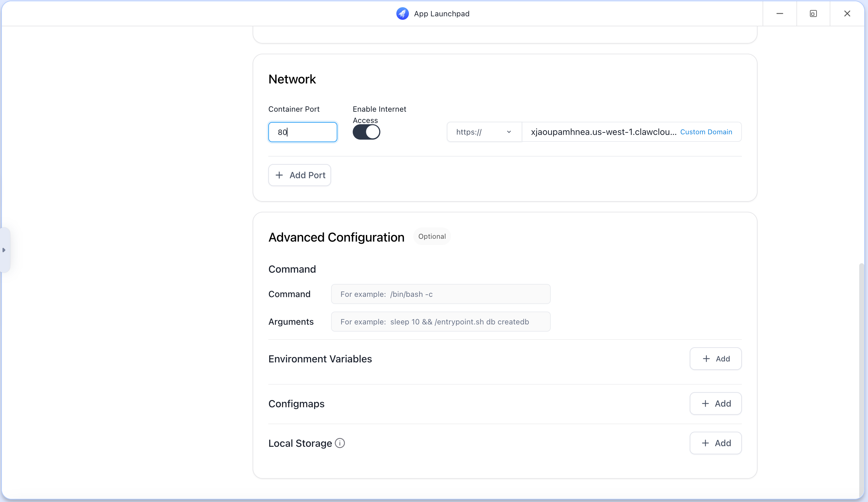Image resolution: width=868 pixels, height=502 pixels.
Task: Click the Command example input field
Action: [x=441, y=294]
